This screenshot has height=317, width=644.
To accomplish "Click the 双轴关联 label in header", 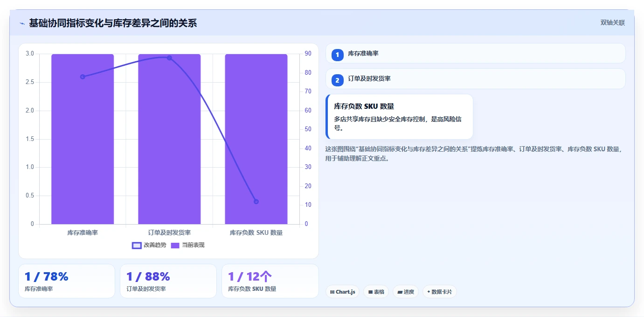I will 612,22.
